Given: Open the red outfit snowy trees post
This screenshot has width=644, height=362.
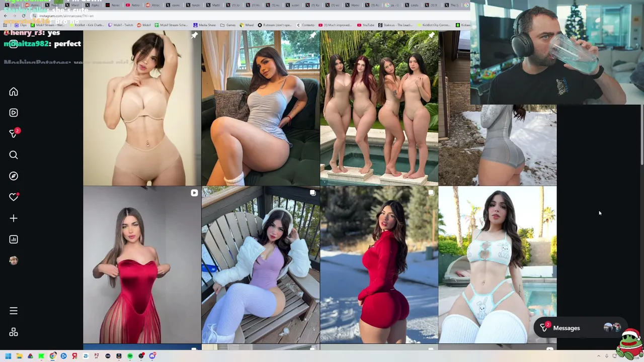Looking at the screenshot, I should tap(379, 265).
